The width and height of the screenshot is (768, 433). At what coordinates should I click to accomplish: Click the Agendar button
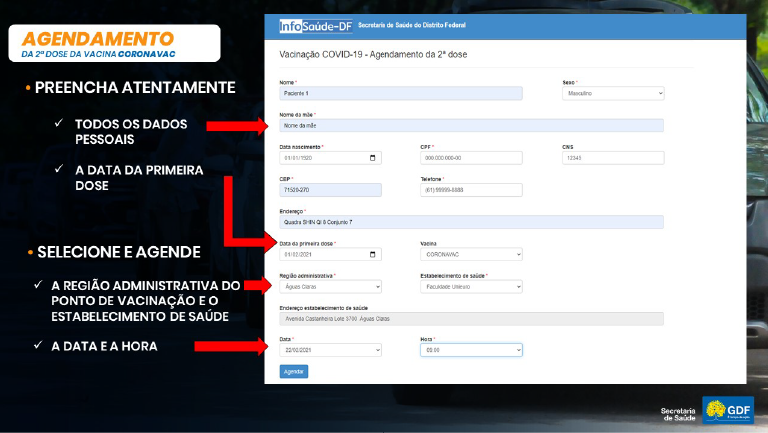click(294, 371)
